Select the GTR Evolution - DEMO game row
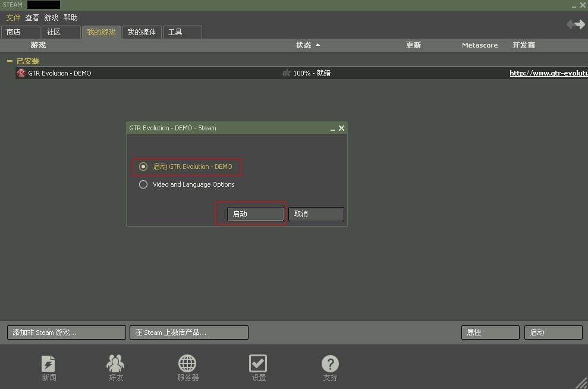The height and width of the screenshot is (389, 588). click(x=301, y=73)
